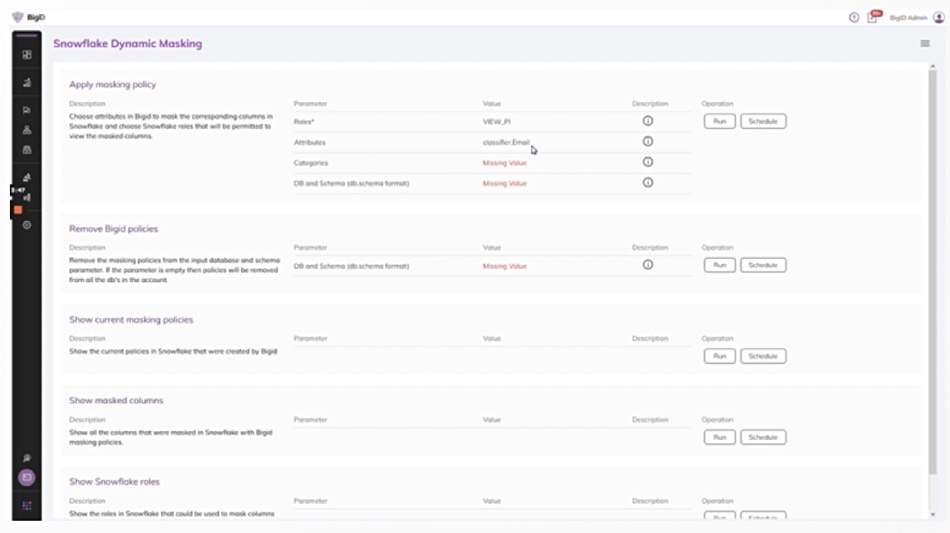Run Show current masking policies

[x=719, y=356]
